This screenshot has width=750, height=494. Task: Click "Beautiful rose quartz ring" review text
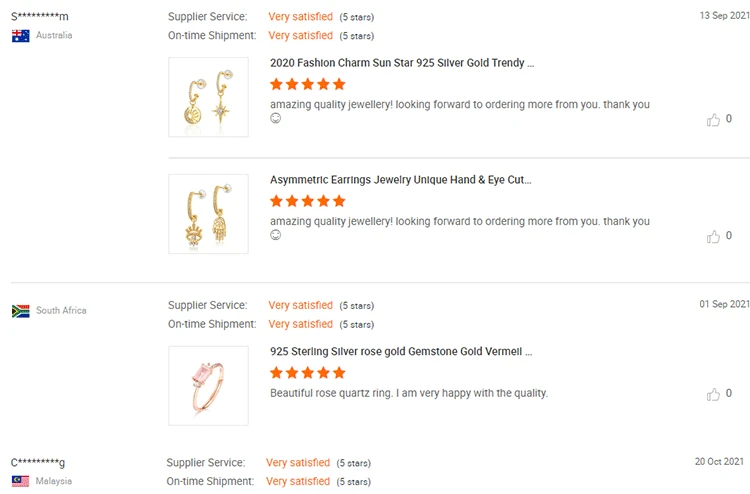[x=409, y=393]
